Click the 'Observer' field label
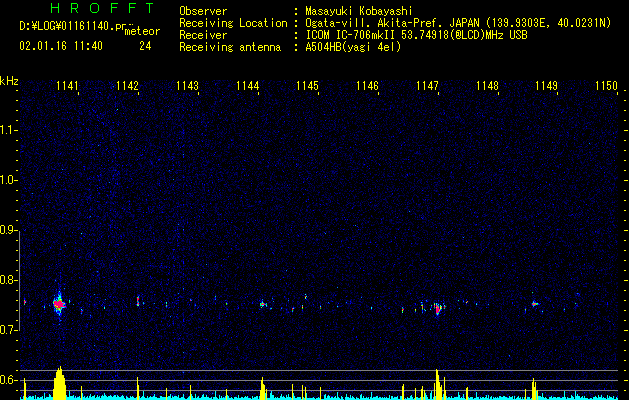 (203, 11)
